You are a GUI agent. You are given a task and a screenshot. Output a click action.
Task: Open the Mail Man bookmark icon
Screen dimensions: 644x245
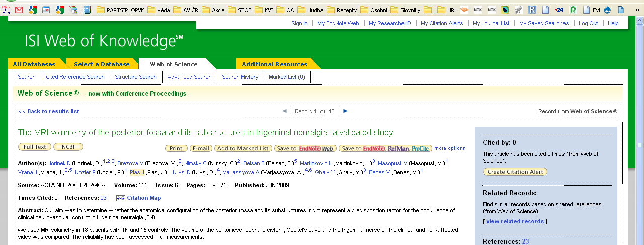coord(6,9)
